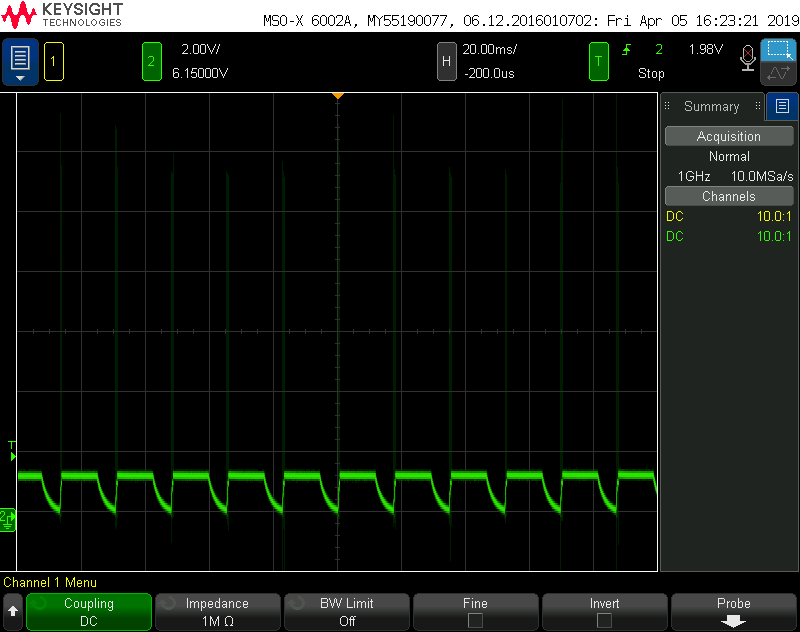Click the Acquisition button in the sidebar
Image resolution: width=800 pixels, height=632 pixels.
[x=729, y=136]
